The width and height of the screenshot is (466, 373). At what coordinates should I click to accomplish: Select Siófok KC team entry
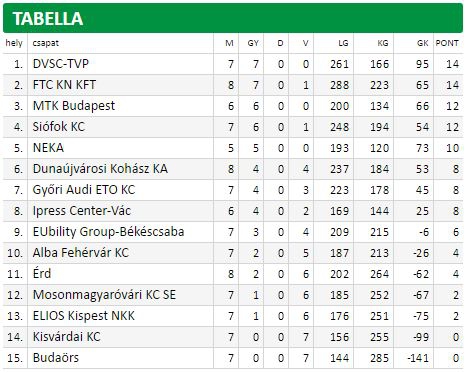[59, 127]
